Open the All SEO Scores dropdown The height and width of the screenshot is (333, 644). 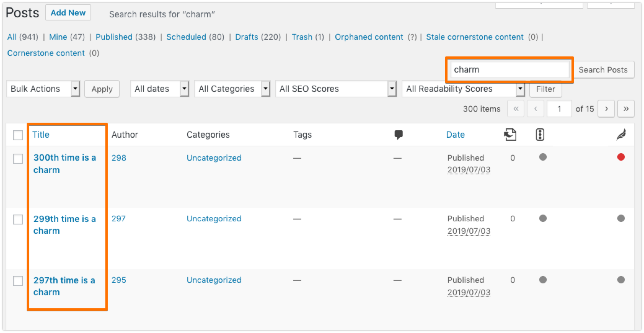tap(336, 89)
